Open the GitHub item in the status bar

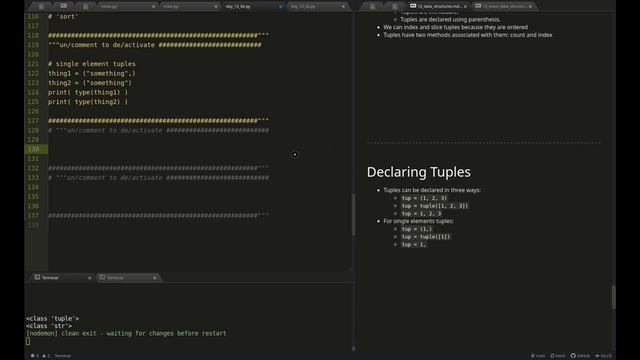(x=580, y=356)
